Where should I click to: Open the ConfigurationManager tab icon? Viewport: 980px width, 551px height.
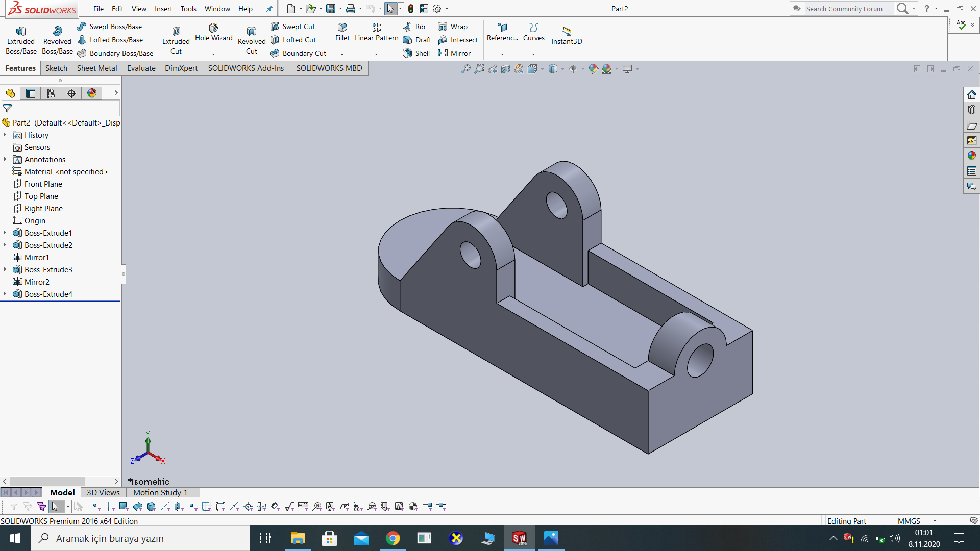point(51,93)
